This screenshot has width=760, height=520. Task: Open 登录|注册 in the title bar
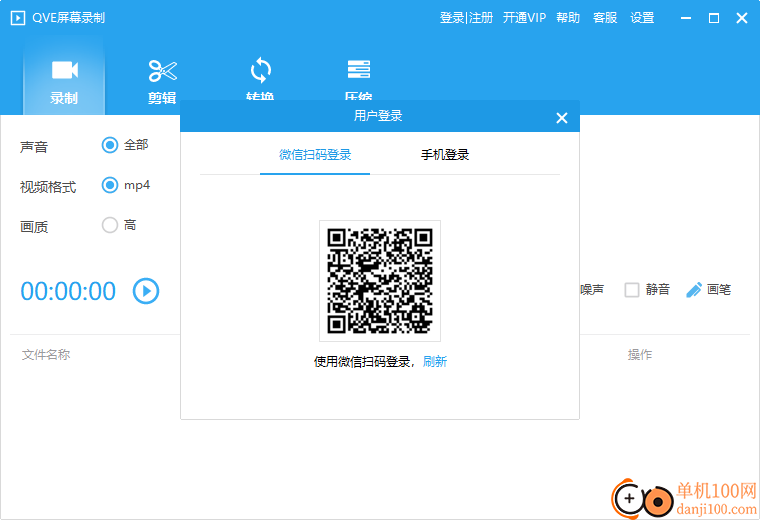pyautogui.click(x=466, y=18)
